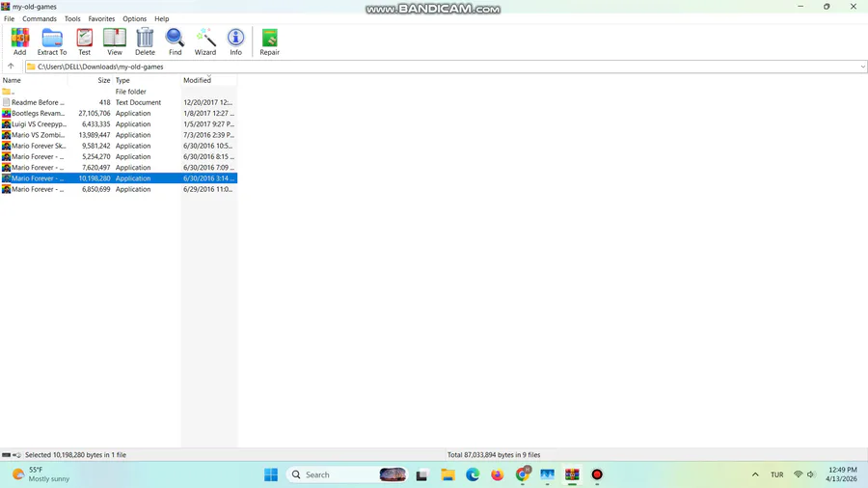The height and width of the screenshot is (488, 868).
Task: Click the drive icon in the status bar
Action: pyautogui.click(x=6, y=455)
